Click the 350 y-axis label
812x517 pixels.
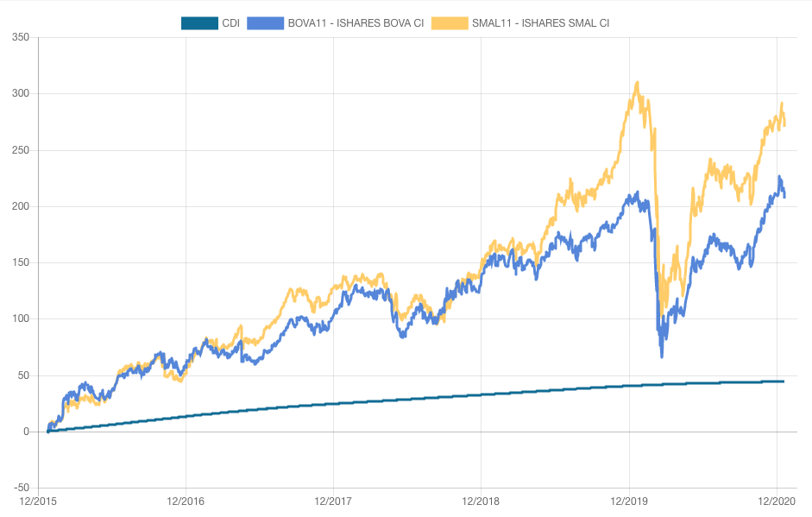[x=21, y=37]
